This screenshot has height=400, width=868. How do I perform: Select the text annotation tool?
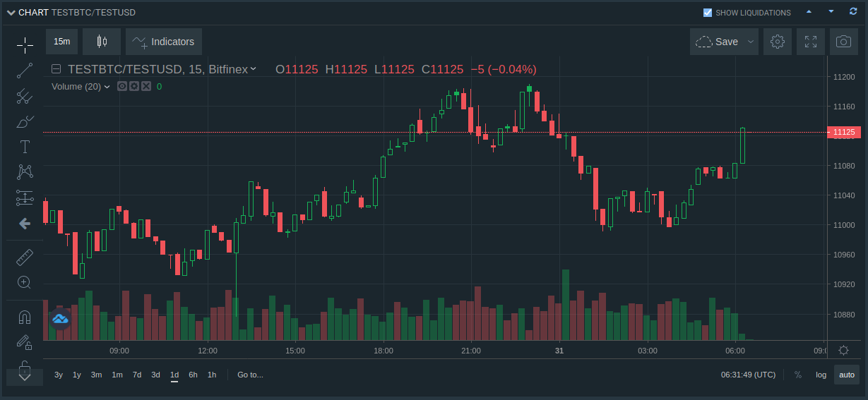[25, 147]
